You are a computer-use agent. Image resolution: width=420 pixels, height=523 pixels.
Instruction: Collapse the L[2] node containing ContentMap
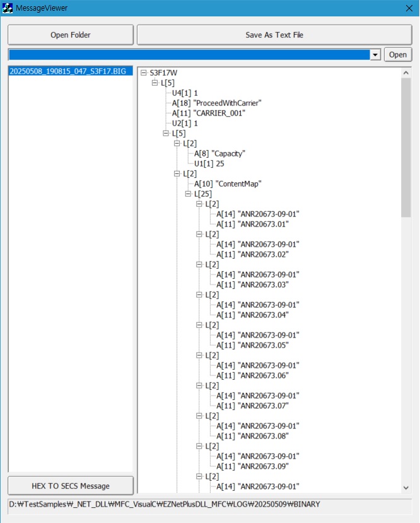point(177,174)
